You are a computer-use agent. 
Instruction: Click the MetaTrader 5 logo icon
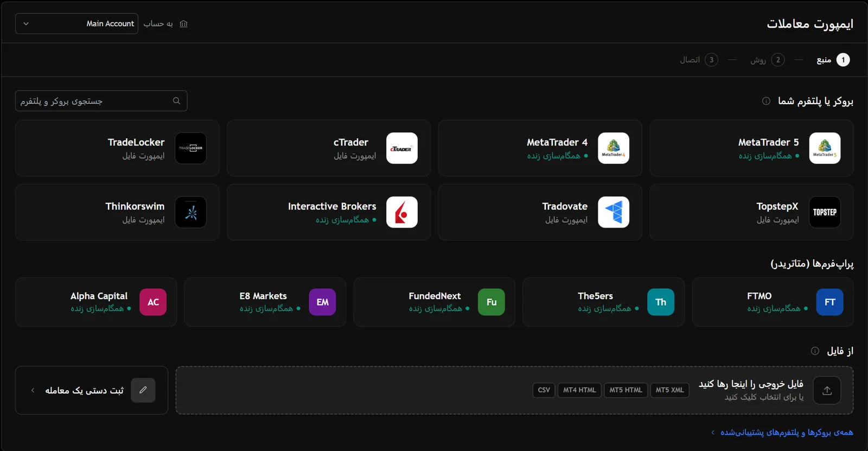[x=825, y=148]
